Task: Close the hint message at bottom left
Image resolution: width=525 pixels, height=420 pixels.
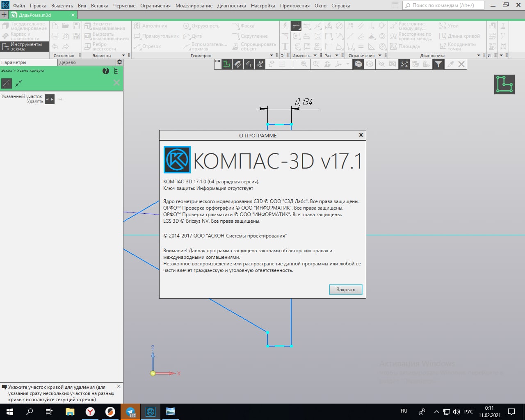Action: tap(119, 386)
